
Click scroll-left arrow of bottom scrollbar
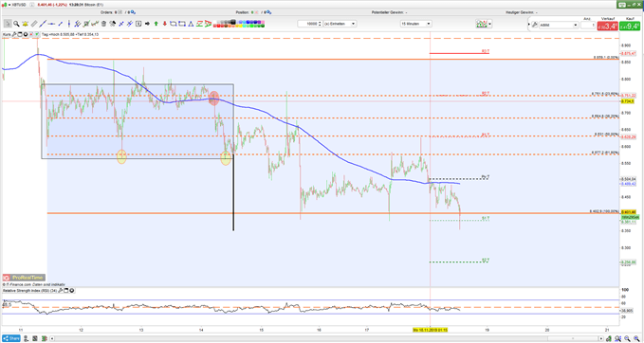point(52,339)
